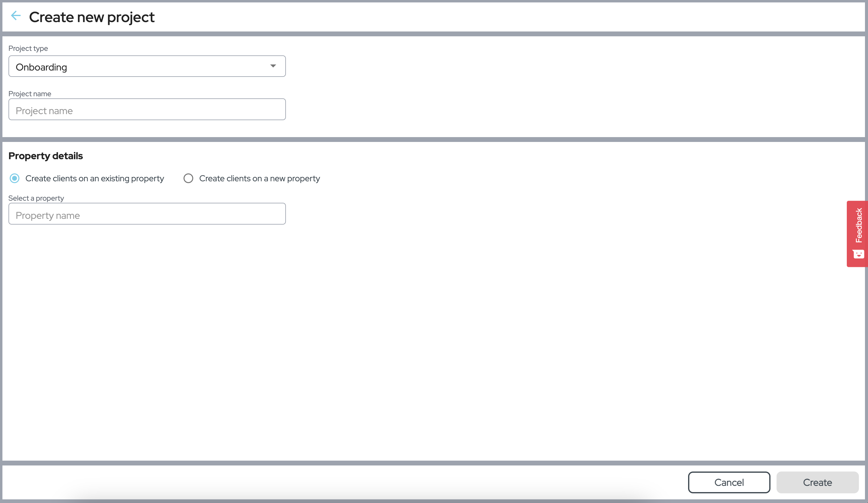Click the 'Create clients on an existing property' label text

(94, 178)
